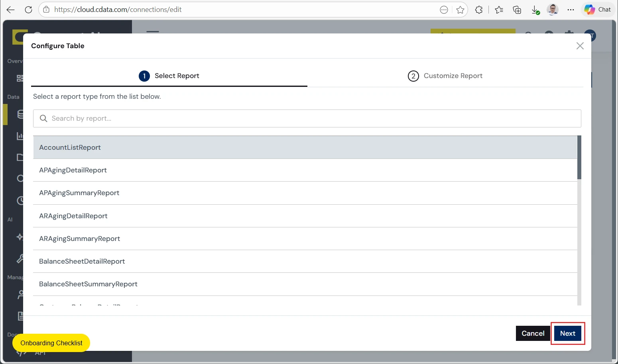
Task: Pick BalanceSheetDetailReport in the list
Action: tap(305, 261)
